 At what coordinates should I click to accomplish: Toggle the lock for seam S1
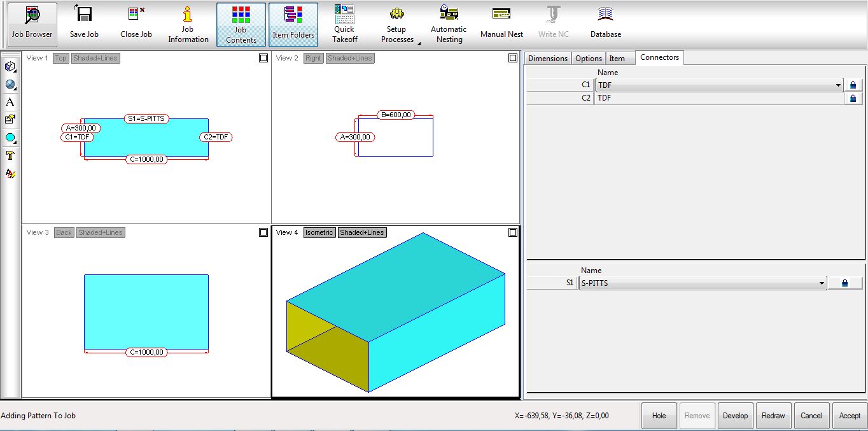[x=844, y=283]
